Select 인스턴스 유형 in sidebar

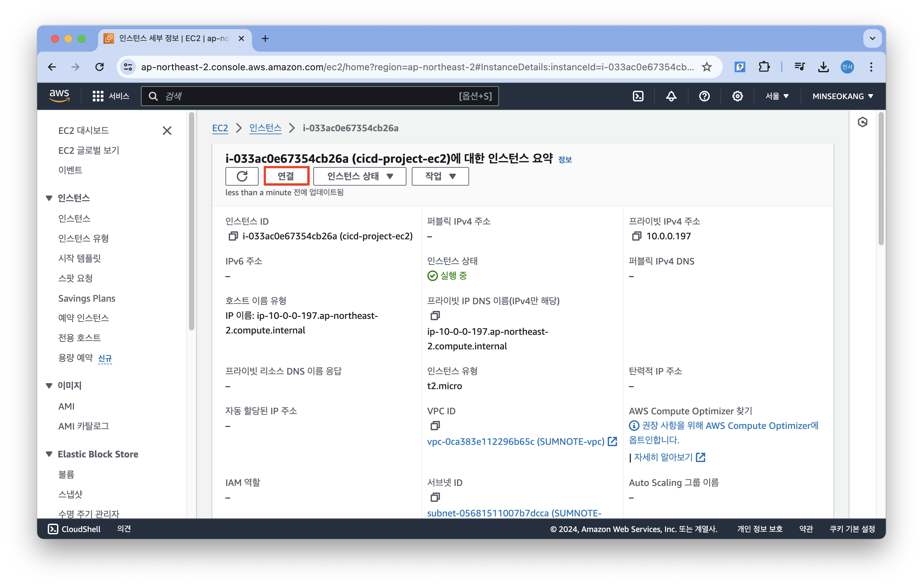coord(84,238)
